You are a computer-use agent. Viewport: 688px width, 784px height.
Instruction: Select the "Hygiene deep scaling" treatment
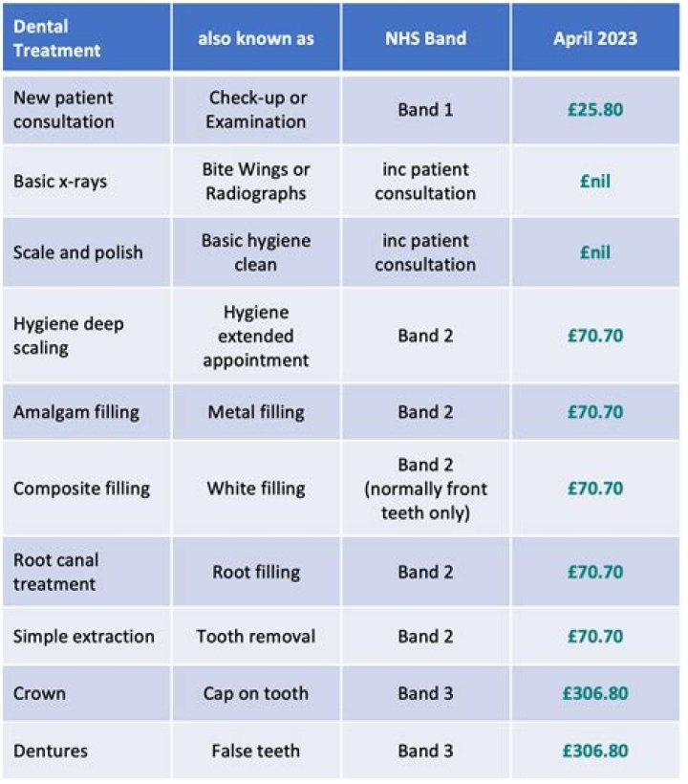pyautogui.click(x=69, y=336)
